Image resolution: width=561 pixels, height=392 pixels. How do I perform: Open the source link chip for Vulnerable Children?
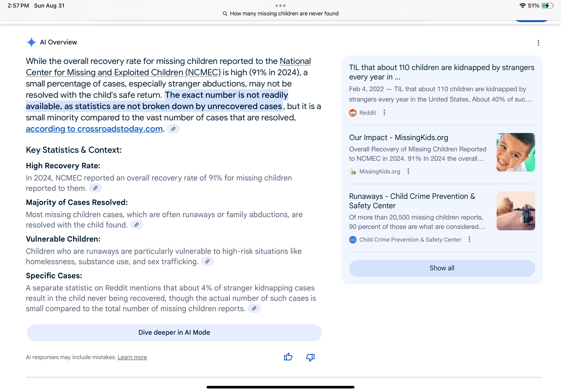207,262
